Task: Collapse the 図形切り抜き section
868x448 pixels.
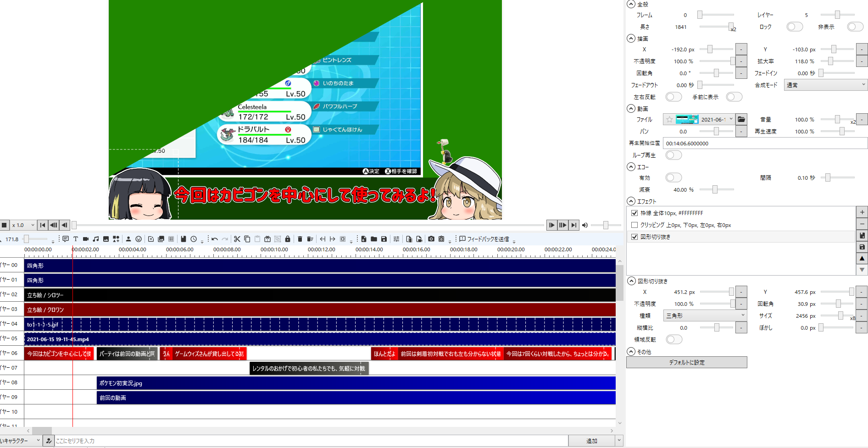Action: point(632,281)
